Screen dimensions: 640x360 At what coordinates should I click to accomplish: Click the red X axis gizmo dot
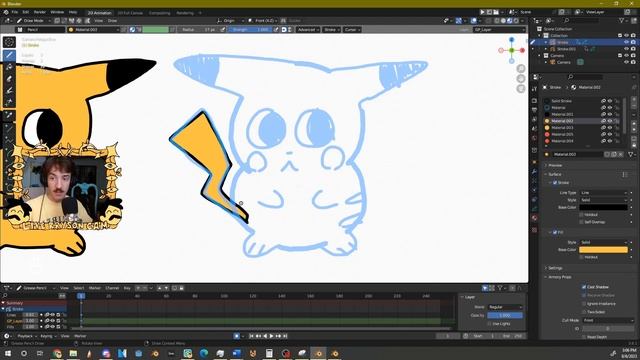522,50
